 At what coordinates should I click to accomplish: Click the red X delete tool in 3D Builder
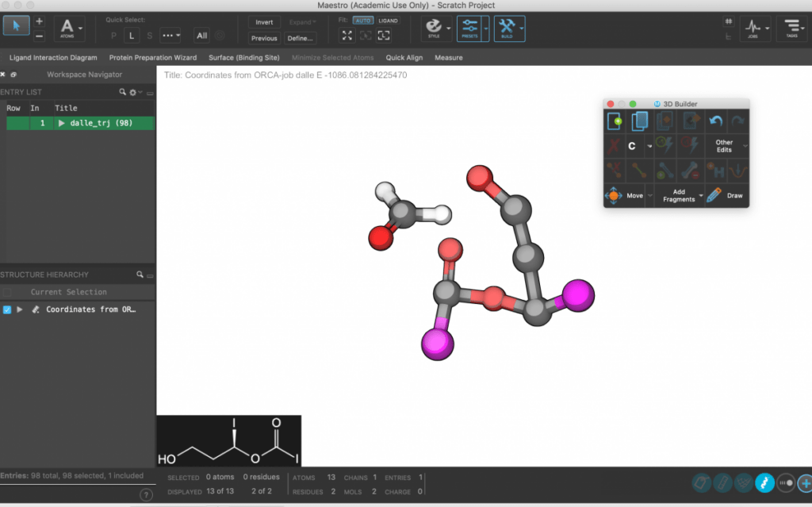[615, 146]
